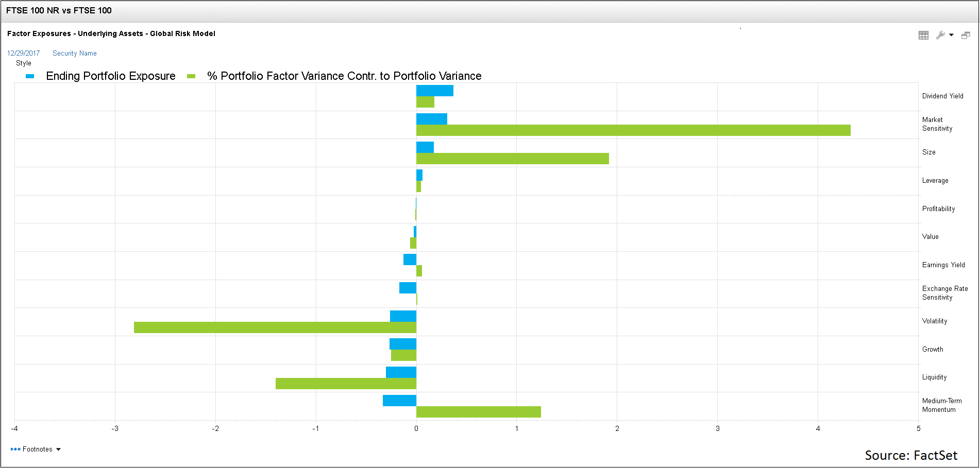Click green Factor Variance legend swatch
This screenshot has width=980, height=468.
[x=191, y=76]
